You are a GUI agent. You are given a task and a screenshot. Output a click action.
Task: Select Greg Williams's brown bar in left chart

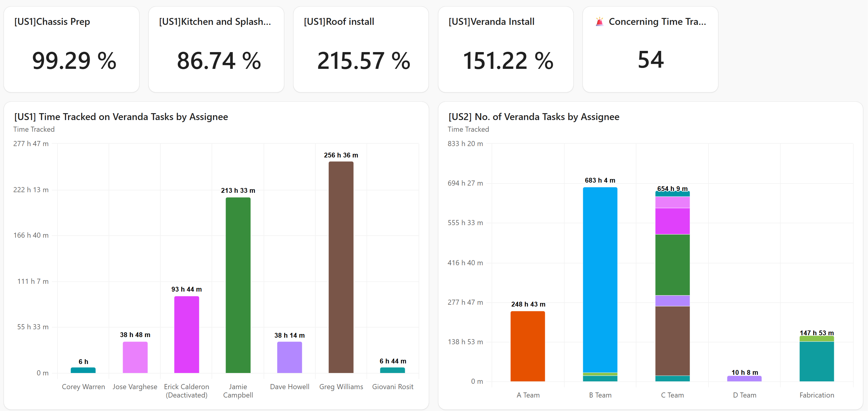(341, 266)
